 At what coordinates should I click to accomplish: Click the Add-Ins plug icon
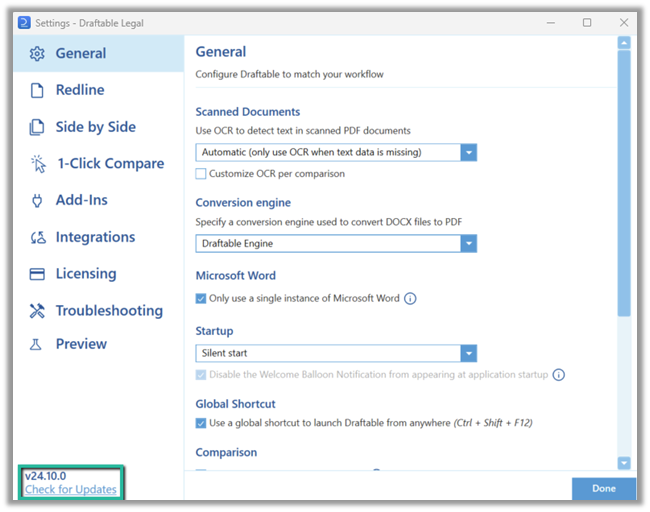(x=37, y=200)
